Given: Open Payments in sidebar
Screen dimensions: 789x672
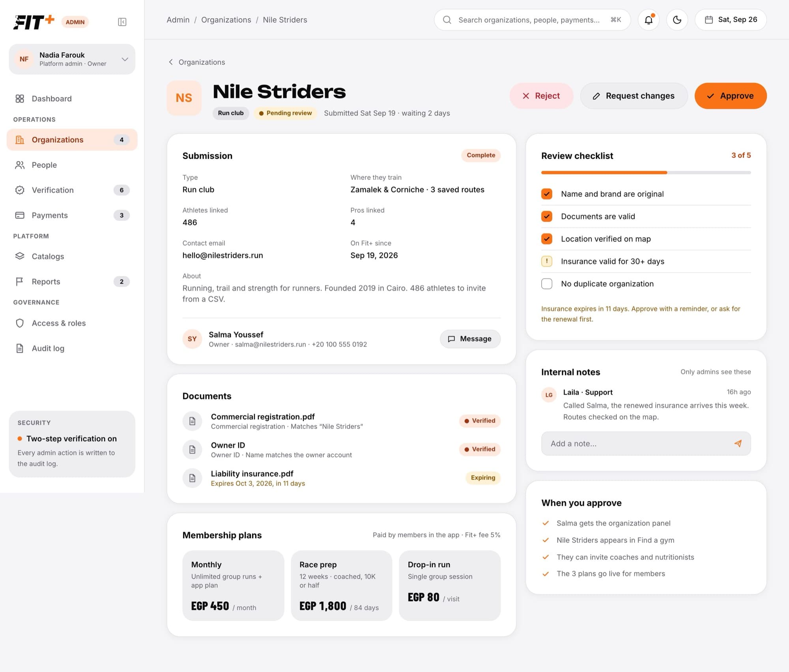Looking at the screenshot, I should click(x=72, y=215).
